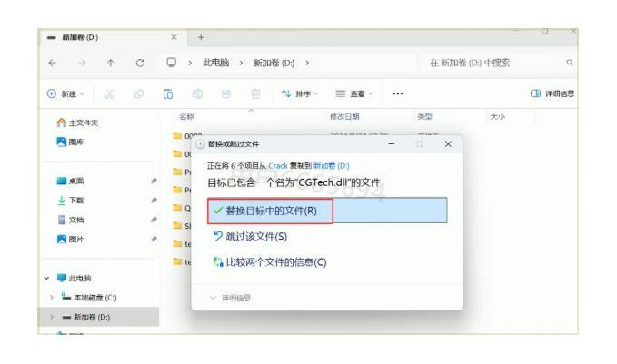
Task: Click the Cut scissors icon
Action: point(109,93)
